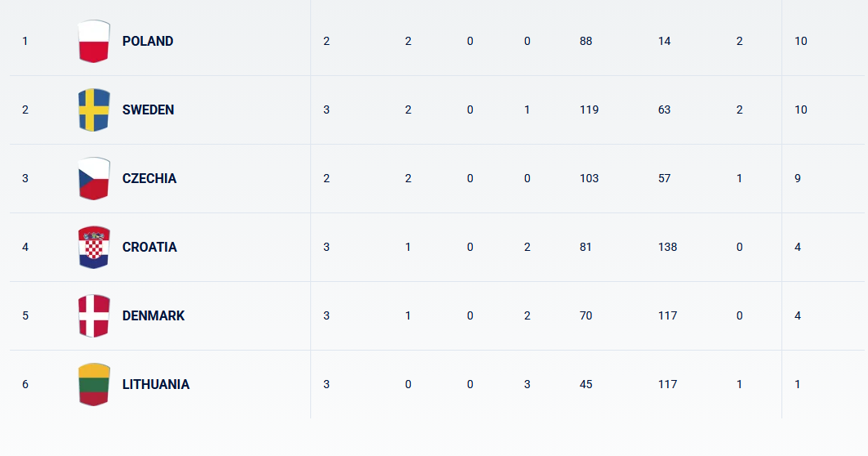This screenshot has height=456, width=868.
Task: Click the Sweden flag icon
Action: pos(93,110)
